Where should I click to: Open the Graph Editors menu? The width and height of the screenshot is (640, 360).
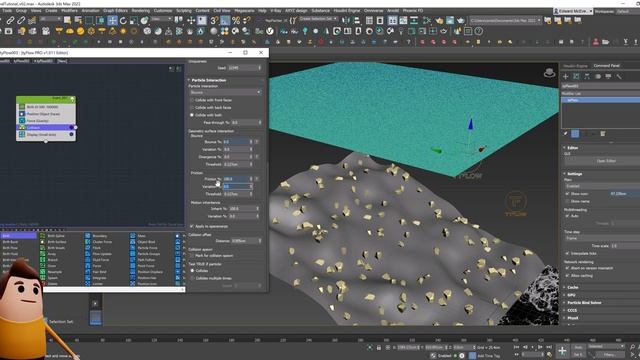pyautogui.click(x=116, y=11)
